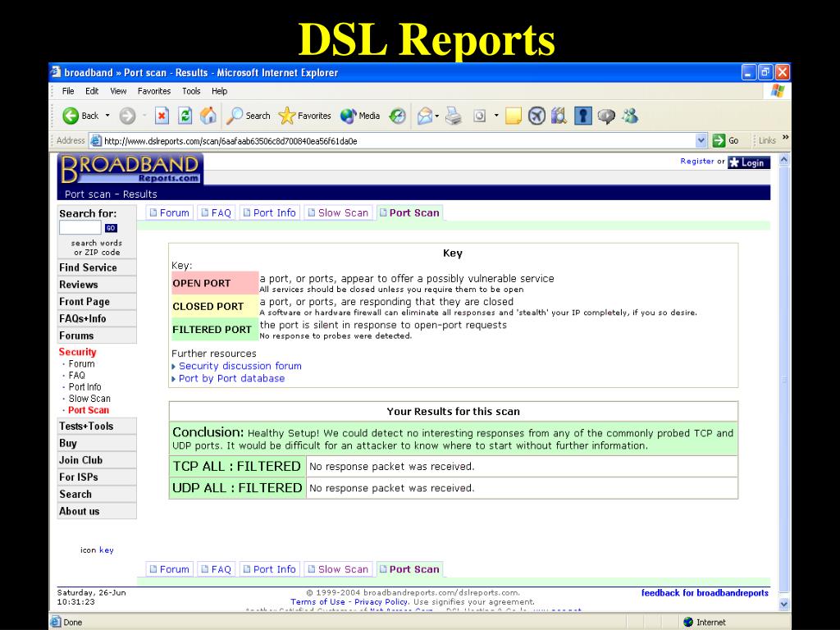Refresh the page using green arrows icon
This screenshot has width=840, height=630.
[x=185, y=116]
